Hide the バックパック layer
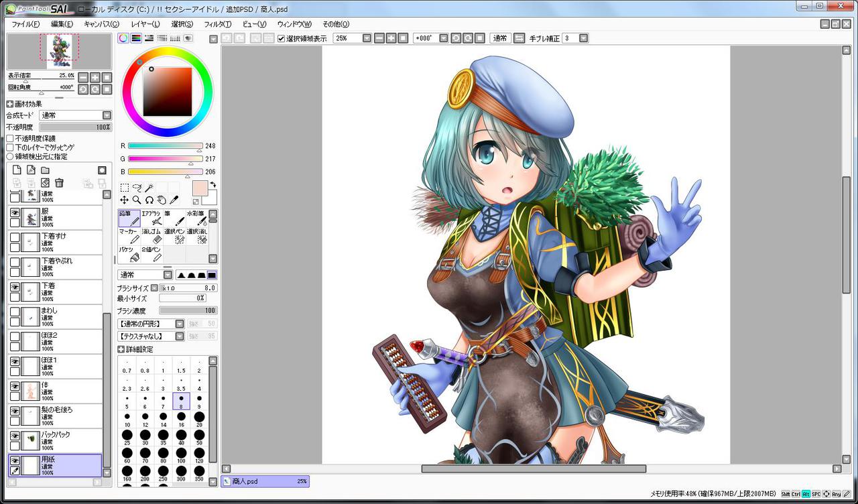 [15, 436]
